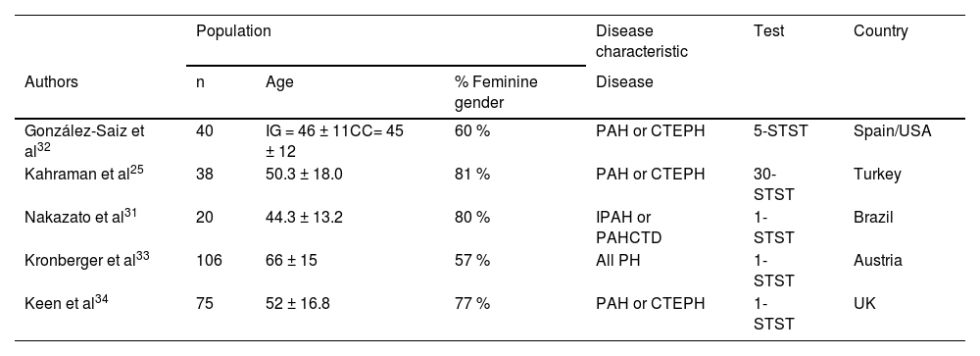
Task: Click reference 33 next to Kronberger et al
Action: pos(142,256)
